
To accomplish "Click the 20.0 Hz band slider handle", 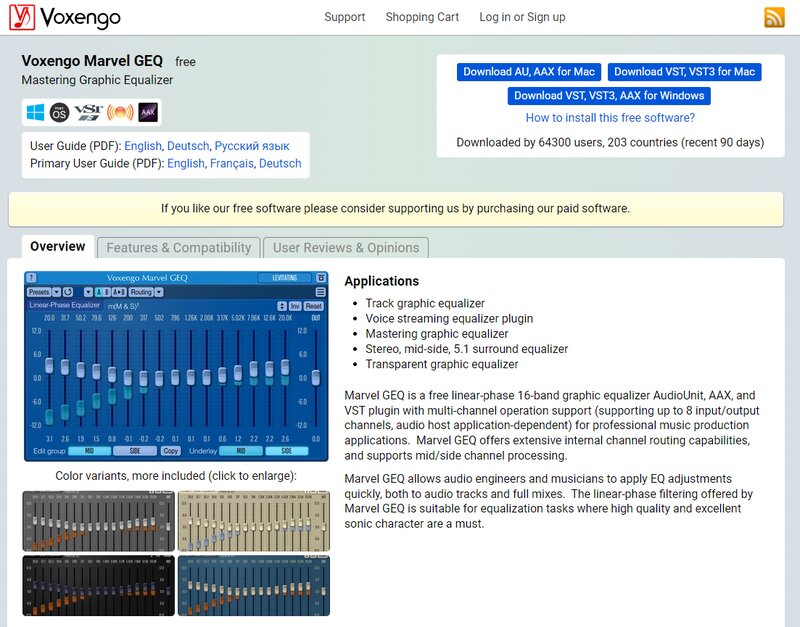I will point(49,365).
